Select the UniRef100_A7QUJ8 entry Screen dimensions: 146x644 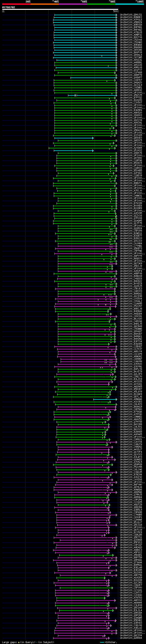point(131,32)
